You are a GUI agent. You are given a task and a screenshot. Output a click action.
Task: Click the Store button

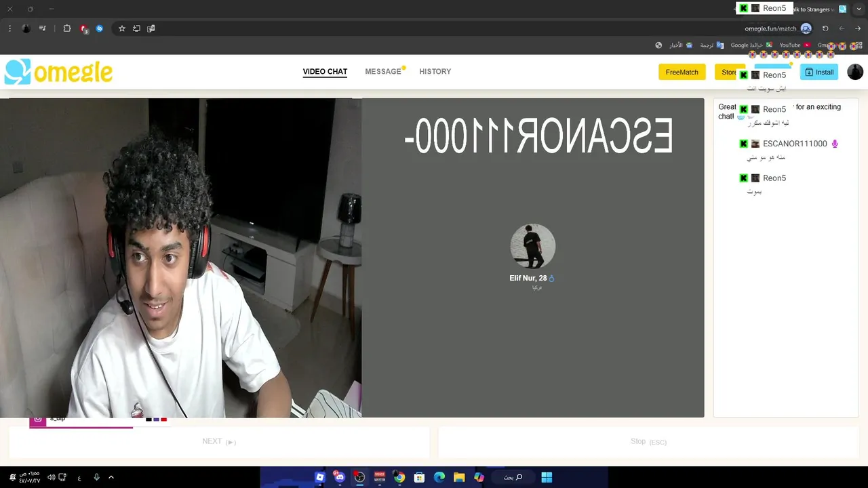(x=729, y=72)
